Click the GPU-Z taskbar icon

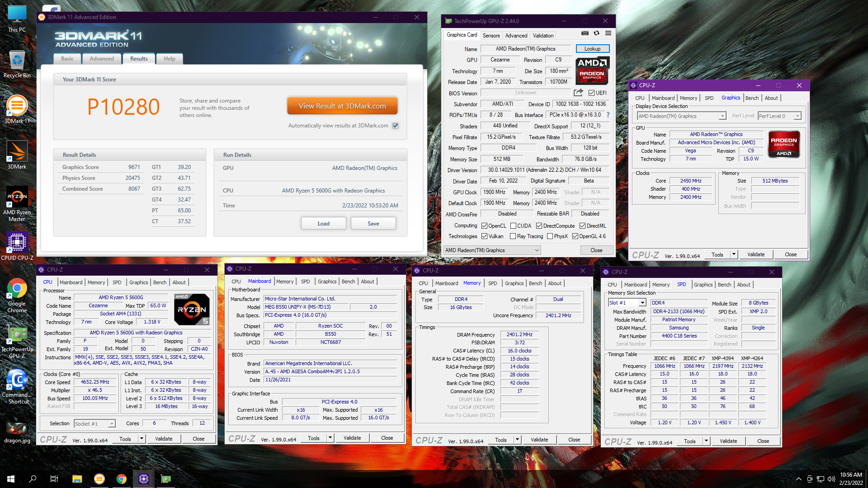coord(166,479)
